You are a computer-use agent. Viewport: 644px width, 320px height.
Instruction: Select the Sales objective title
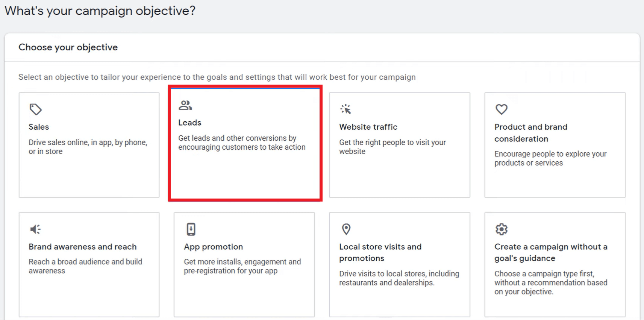tap(39, 127)
